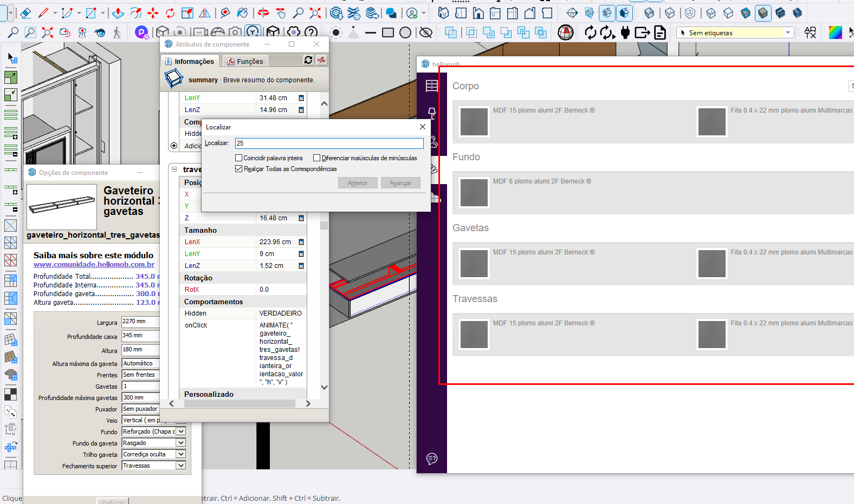854x504 pixels.
Task: Choose the Rotate tool
Action: coord(170,13)
